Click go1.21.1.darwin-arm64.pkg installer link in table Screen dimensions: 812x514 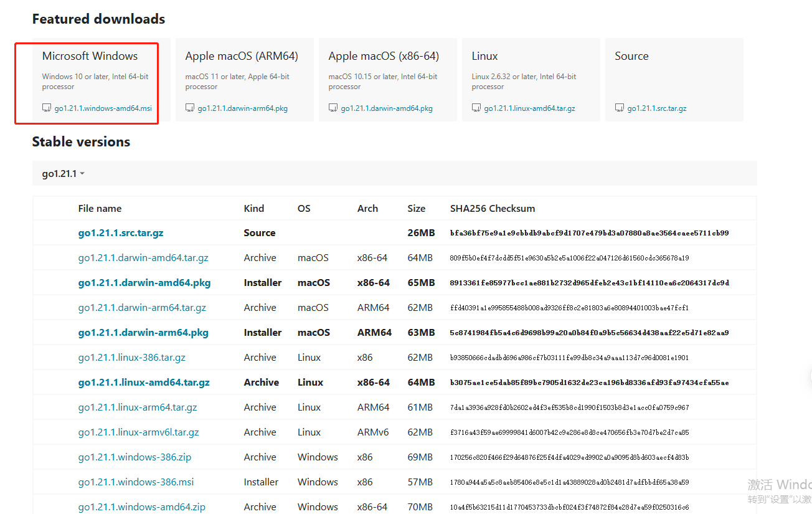143,333
